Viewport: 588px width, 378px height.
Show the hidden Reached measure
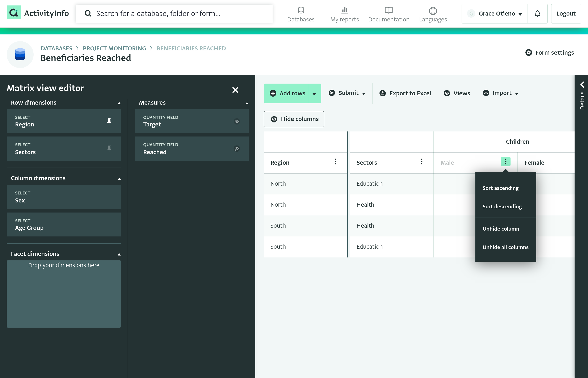coord(237,148)
